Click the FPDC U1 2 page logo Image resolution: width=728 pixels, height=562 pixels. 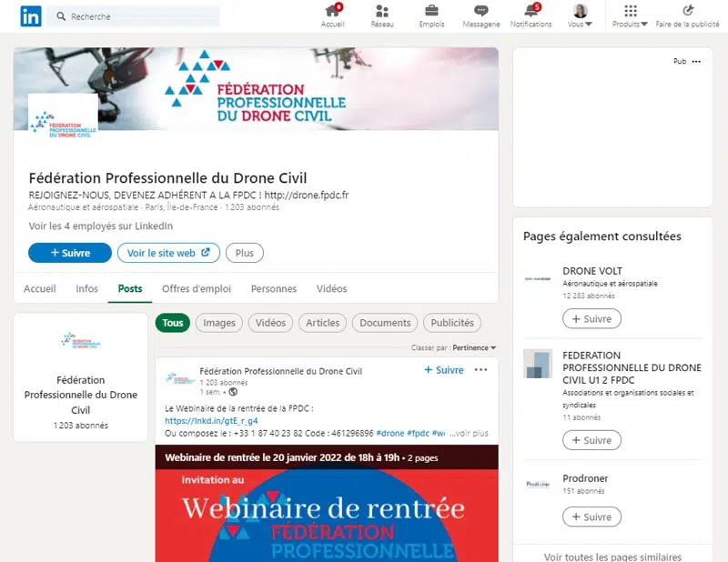tap(538, 364)
